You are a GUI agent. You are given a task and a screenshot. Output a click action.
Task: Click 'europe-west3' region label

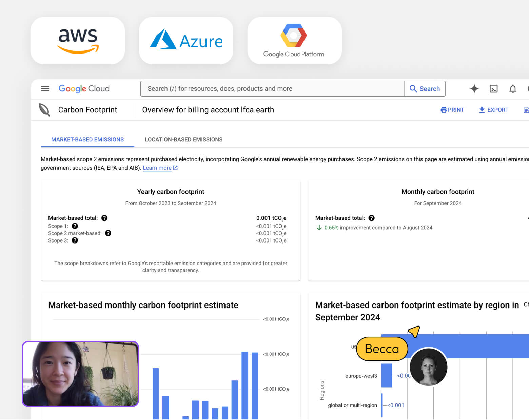[x=361, y=376]
